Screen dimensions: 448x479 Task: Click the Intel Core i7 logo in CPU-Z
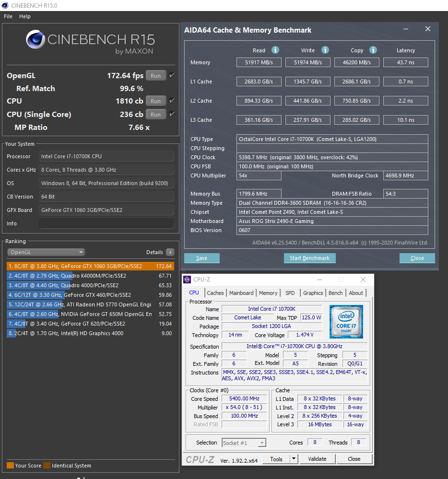pos(346,322)
